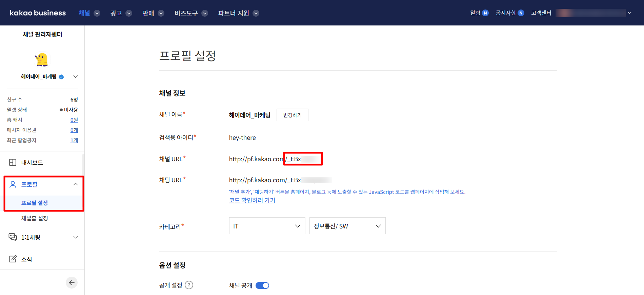Collapse the 프로필 section chevron

[x=76, y=184]
